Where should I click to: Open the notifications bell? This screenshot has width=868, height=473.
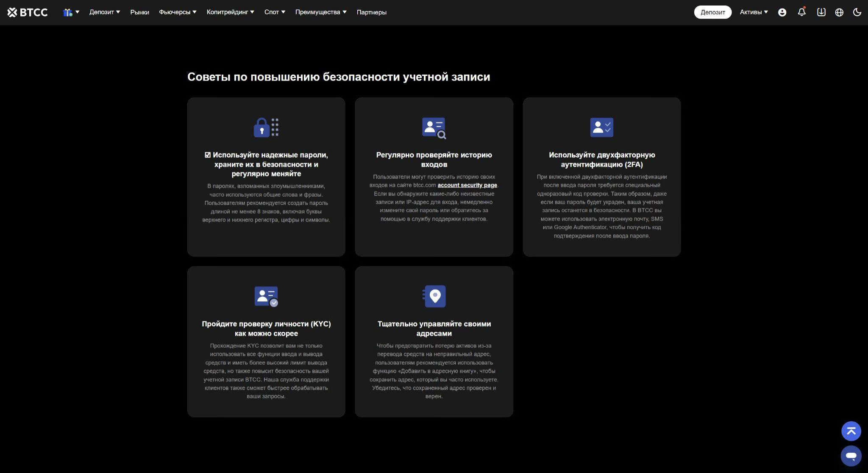(801, 12)
